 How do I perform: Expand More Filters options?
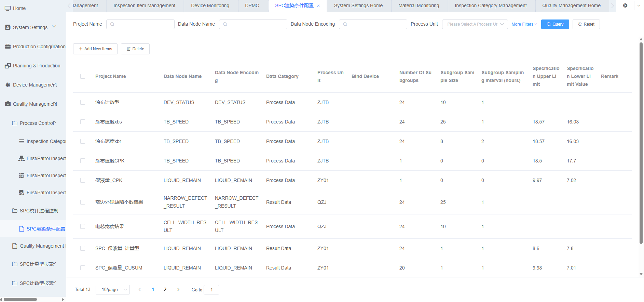(524, 24)
